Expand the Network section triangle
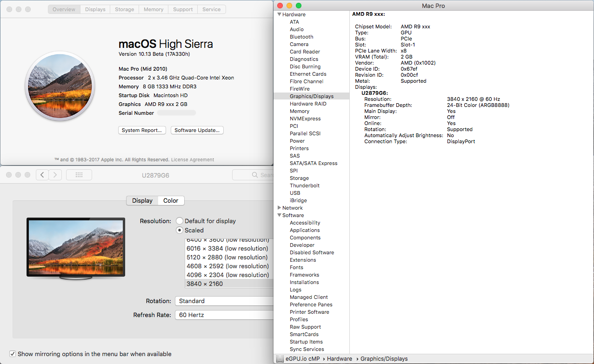The height and width of the screenshot is (364, 594). [279, 208]
